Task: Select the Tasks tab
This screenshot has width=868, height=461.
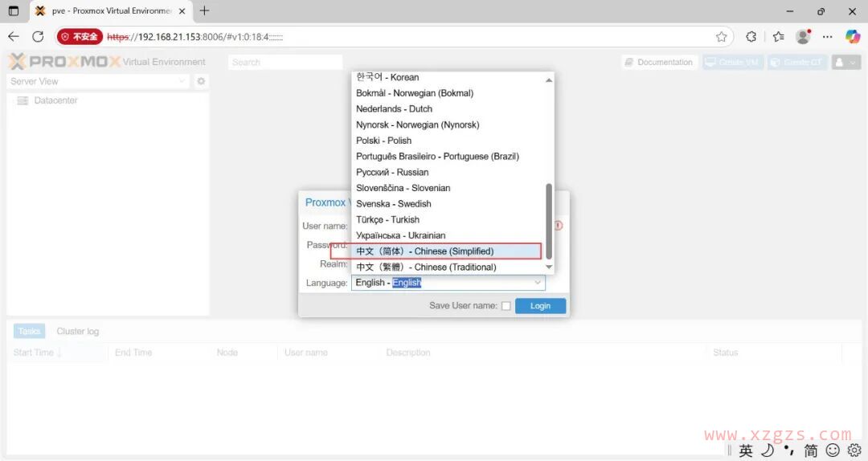Action: tap(30, 332)
